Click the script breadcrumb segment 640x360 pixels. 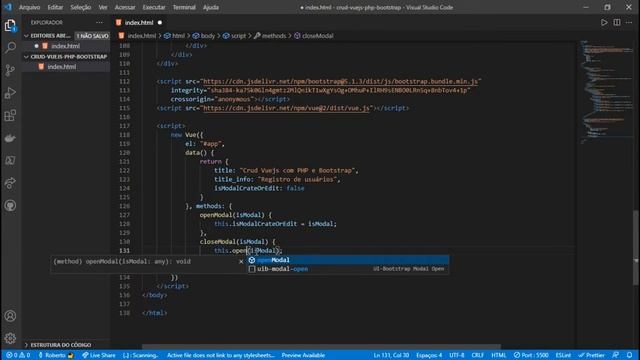pos(235,36)
